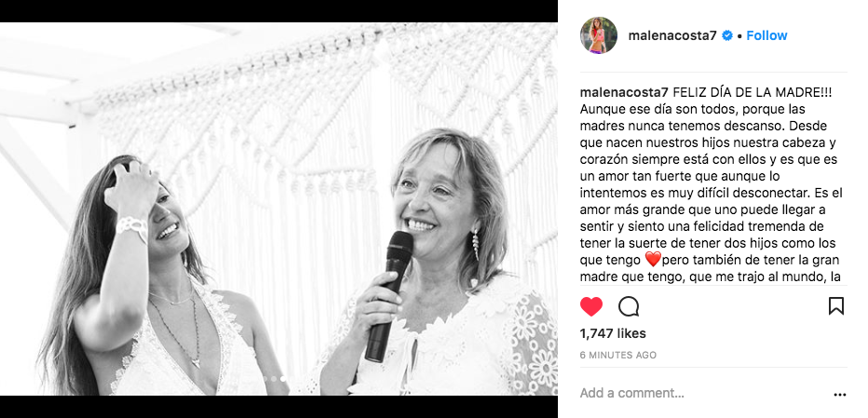Screen dimensions: 868x418
Task: Open malenacosta7 username in the post header
Action: point(672,35)
